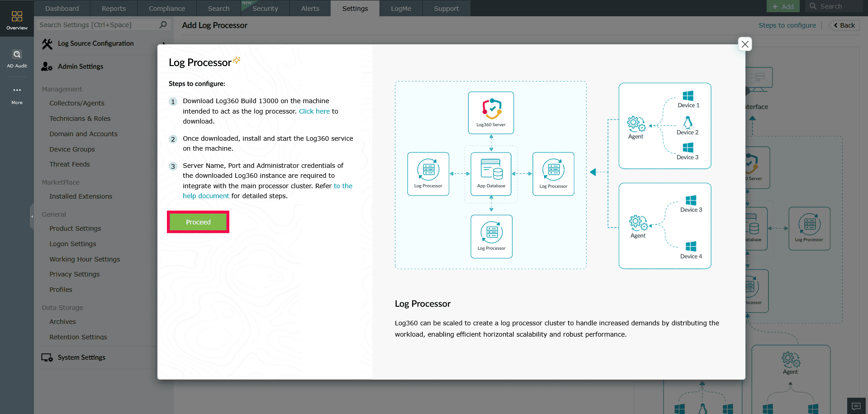Open Technicians & Roles settings
The image size is (868, 414).
[x=80, y=119]
